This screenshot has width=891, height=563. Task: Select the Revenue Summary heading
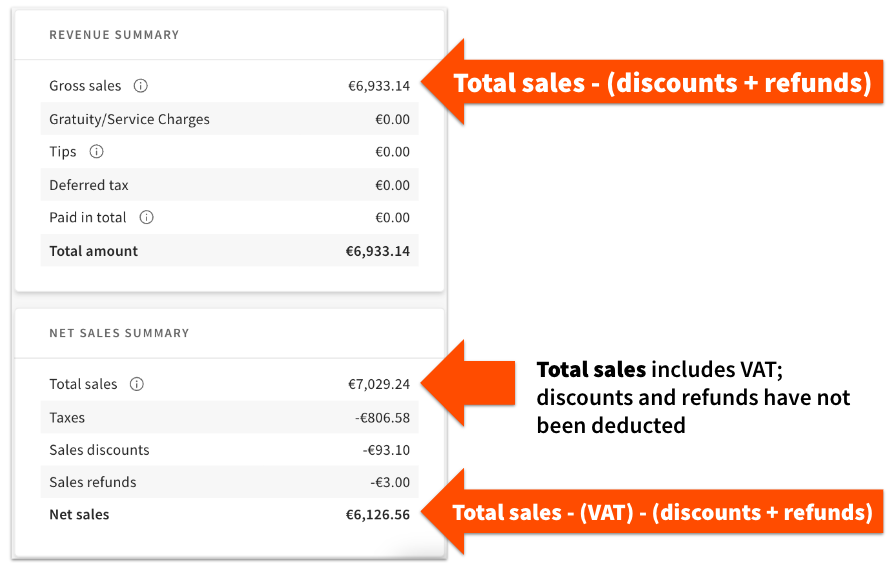tap(114, 35)
